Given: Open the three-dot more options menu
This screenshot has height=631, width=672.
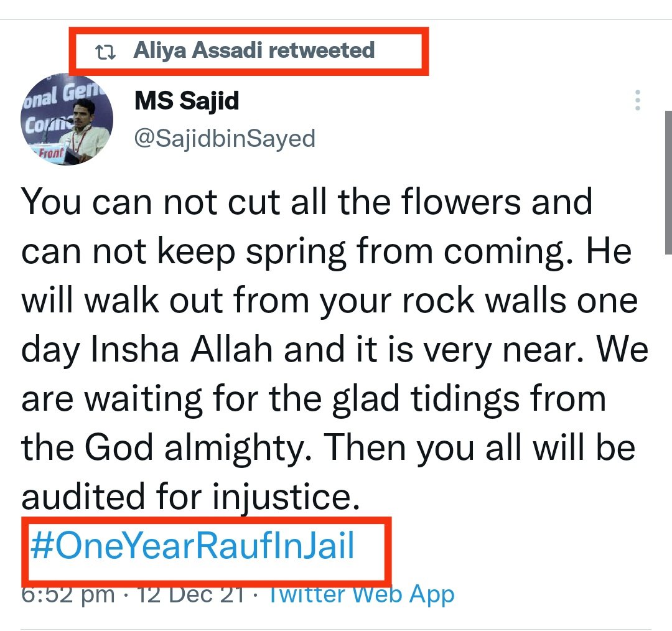Looking at the screenshot, I should 638,100.
